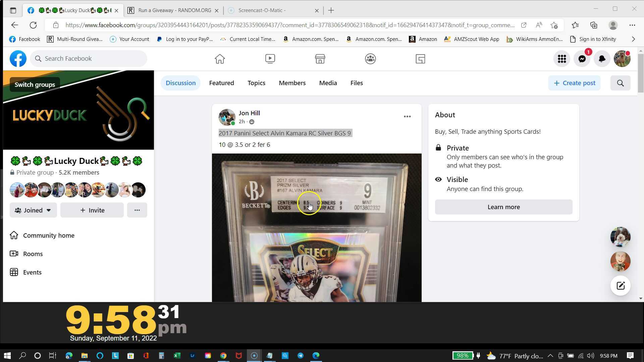This screenshot has height=362, width=644.
Task: Open the Excel icon in the taskbar
Action: [x=177, y=356]
